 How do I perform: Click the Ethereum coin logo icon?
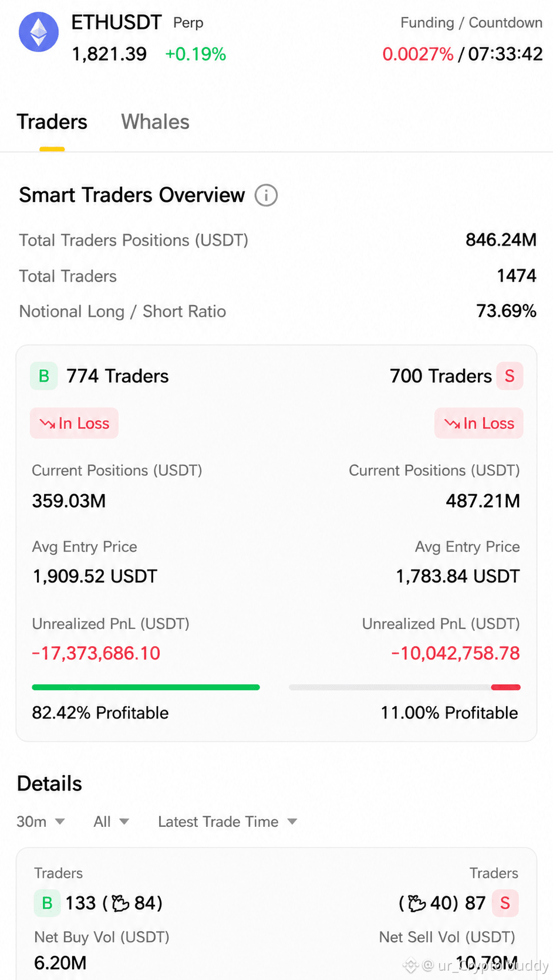39,32
